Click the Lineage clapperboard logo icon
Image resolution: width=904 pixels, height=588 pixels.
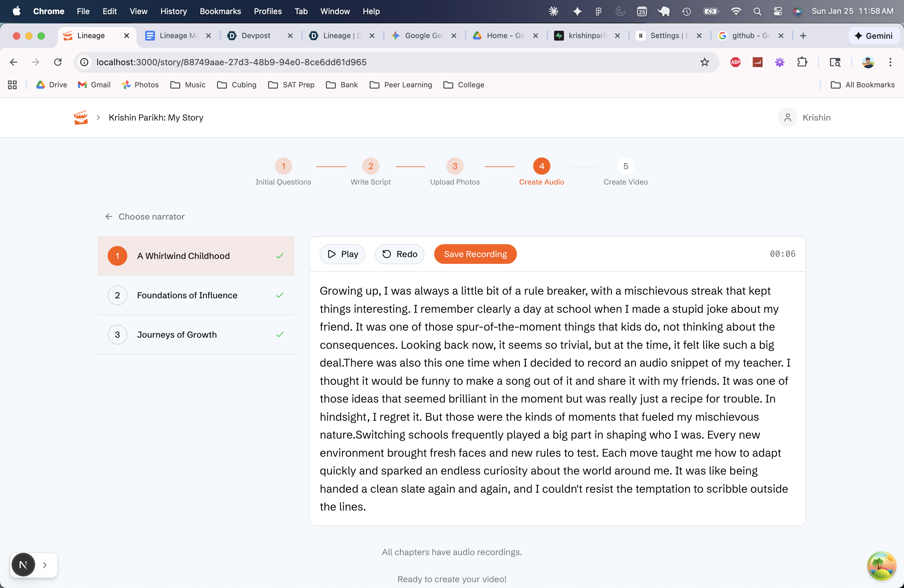(x=81, y=117)
